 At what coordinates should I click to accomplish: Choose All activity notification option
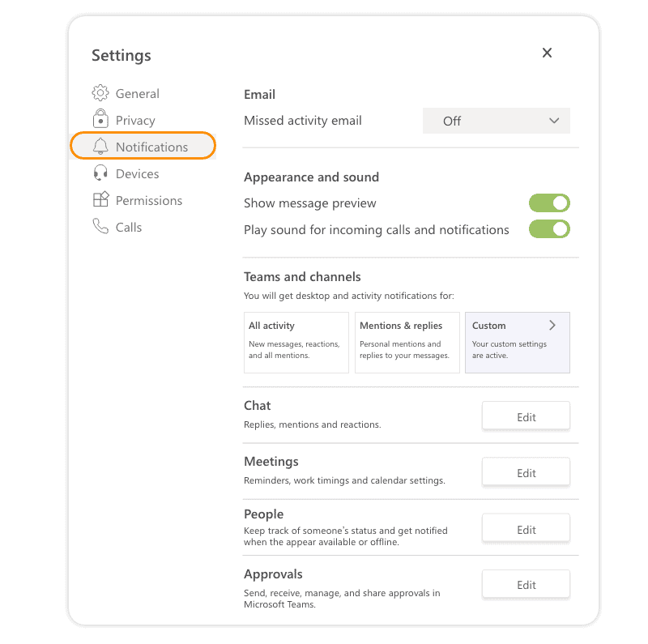pyautogui.click(x=296, y=343)
